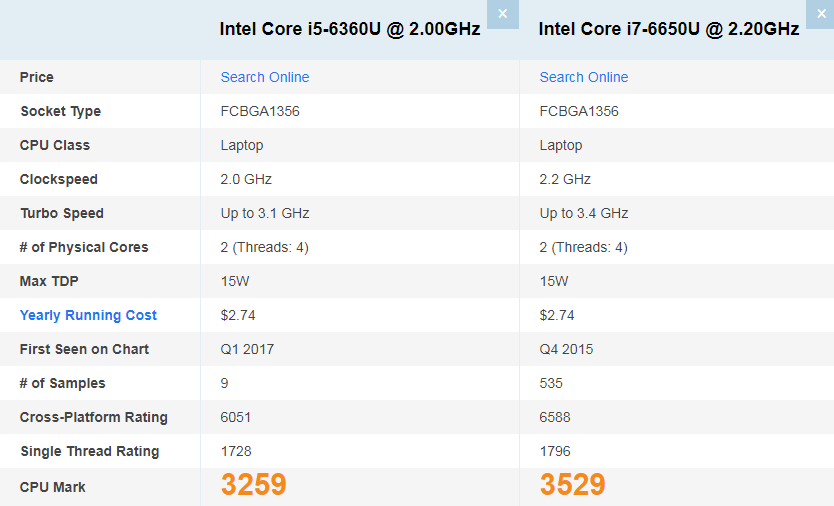Click the CPU Class row label
The width and height of the screenshot is (834, 506).
pos(55,145)
